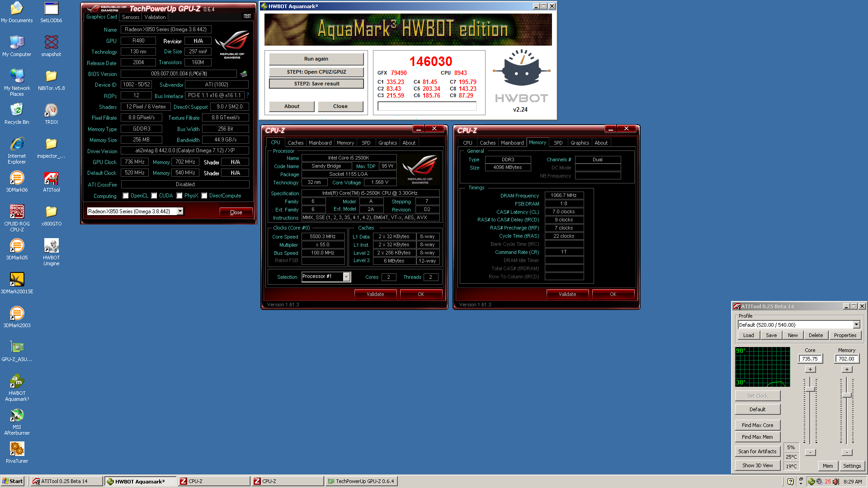Click Core clock value field in ATITool
The image size is (868, 488).
tap(810, 359)
